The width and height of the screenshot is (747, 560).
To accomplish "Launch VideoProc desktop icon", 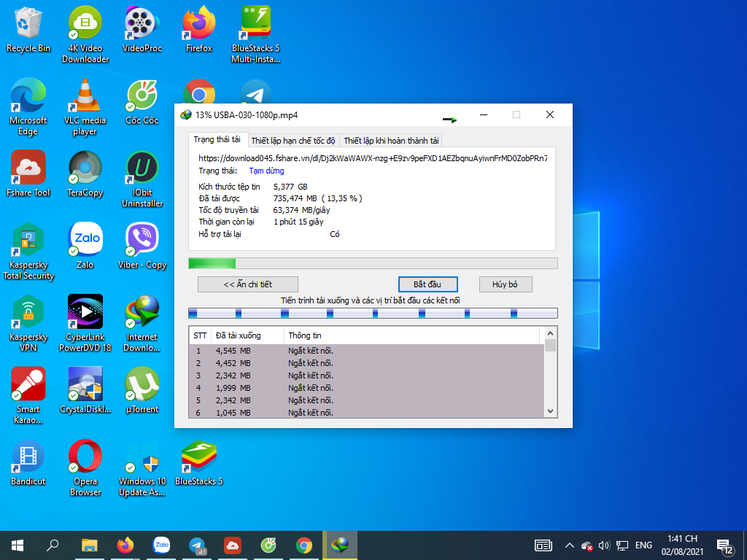I will [142, 29].
